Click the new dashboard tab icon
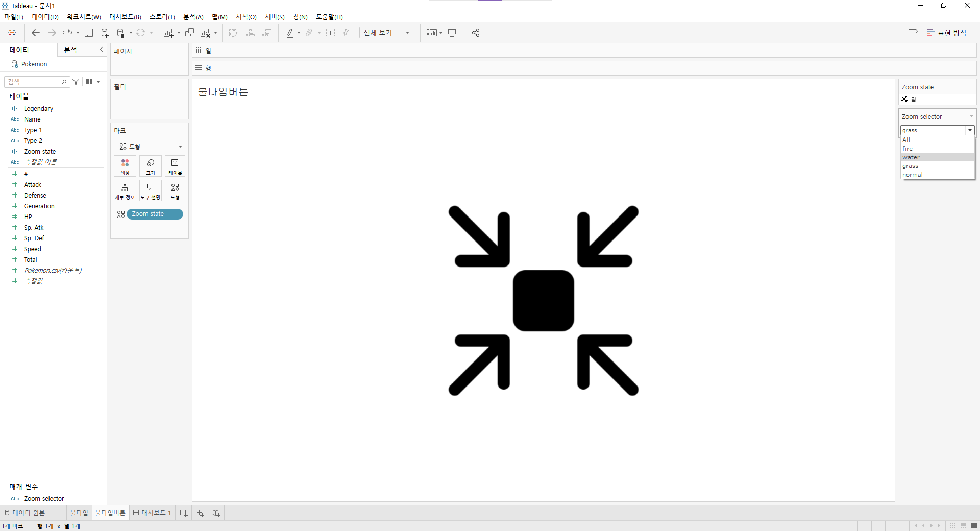 (200, 513)
